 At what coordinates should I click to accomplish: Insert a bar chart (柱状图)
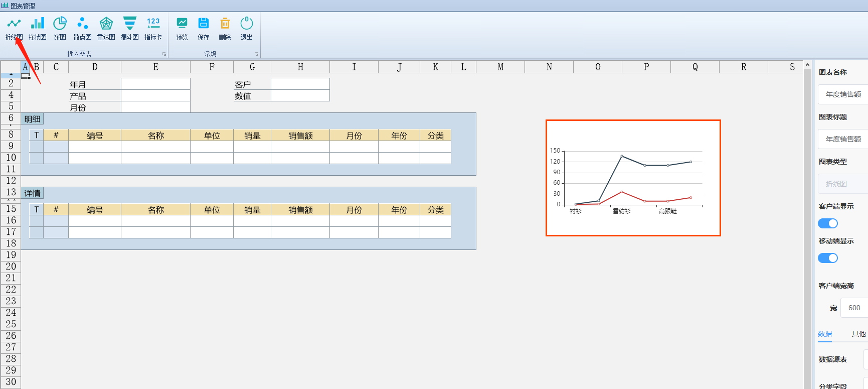[x=37, y=29]
